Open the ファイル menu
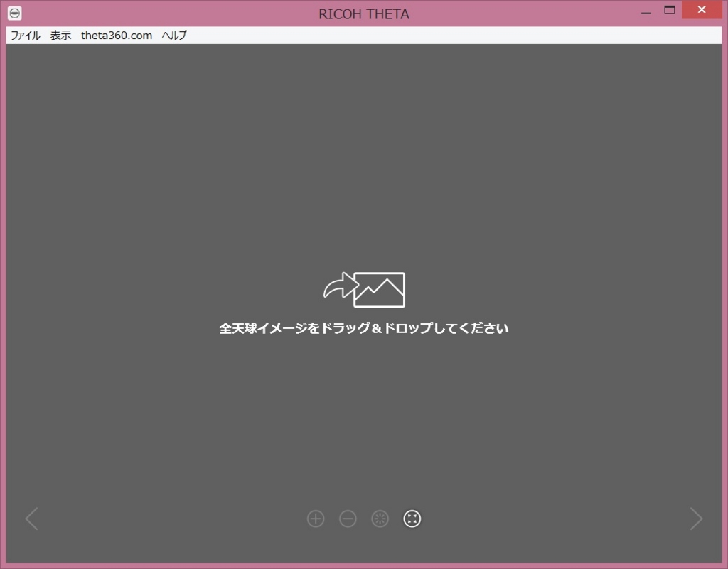 coord(26,36)
